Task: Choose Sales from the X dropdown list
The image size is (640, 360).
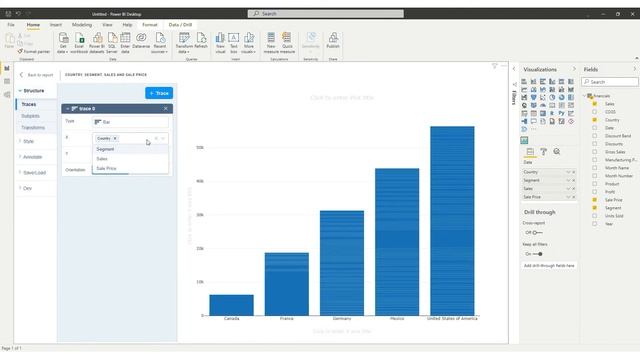Action: [130, 159]
